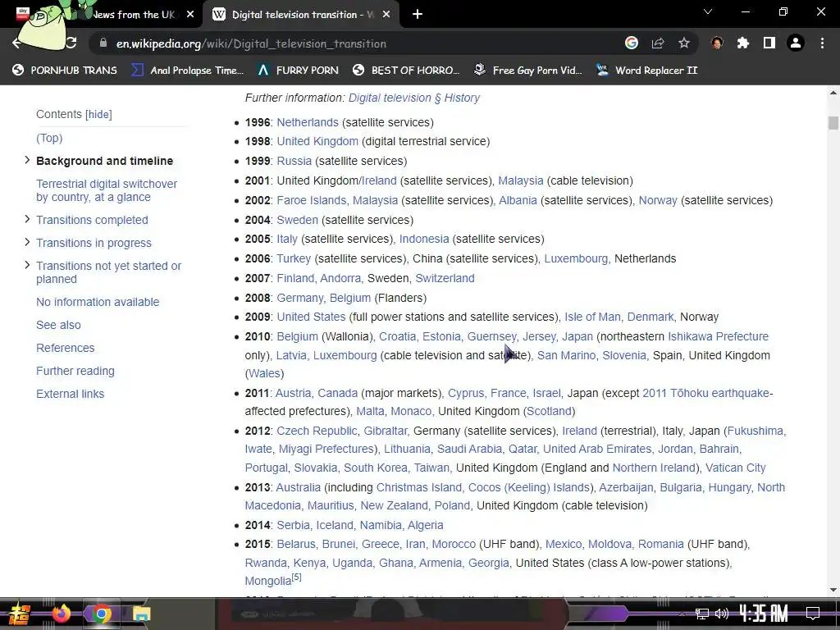This screenshot has height=630, width=840.
Task: Focus the address bar URL
Action: [251, 44]
